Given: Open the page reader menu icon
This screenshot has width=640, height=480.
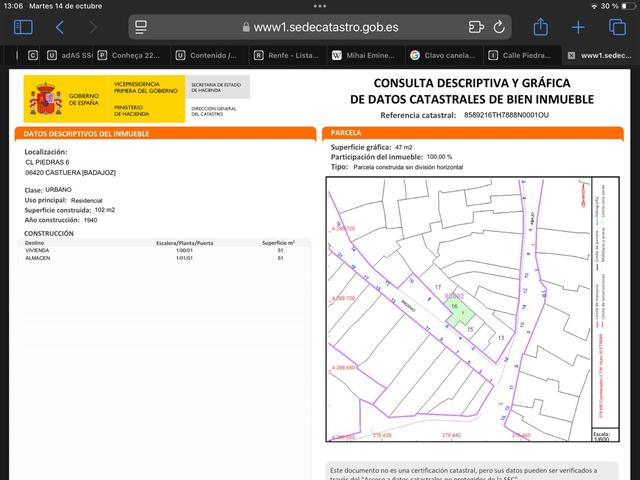Looking at the screenshot, I should click(145, 28).
